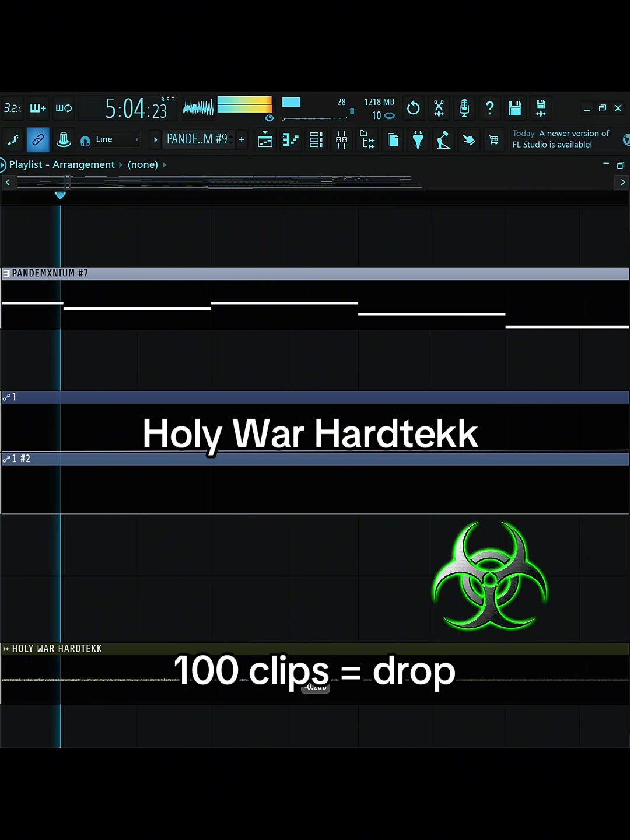Click the microphone one-click recording icon

[x=464, y=108]
